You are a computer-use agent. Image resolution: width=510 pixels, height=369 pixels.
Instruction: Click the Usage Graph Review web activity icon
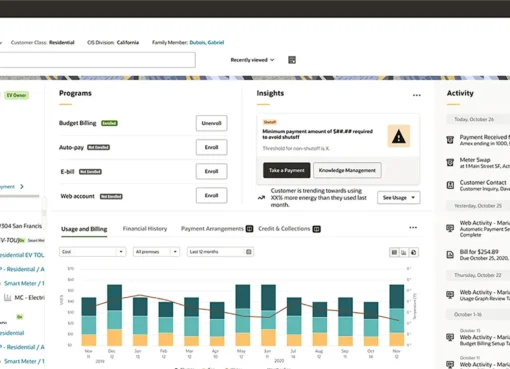(x=450, y=295)
